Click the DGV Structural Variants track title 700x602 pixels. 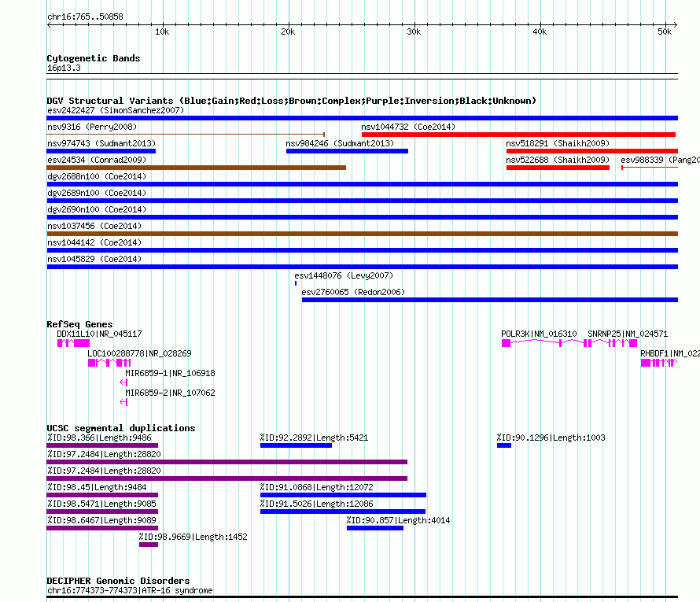coord(292,101)
